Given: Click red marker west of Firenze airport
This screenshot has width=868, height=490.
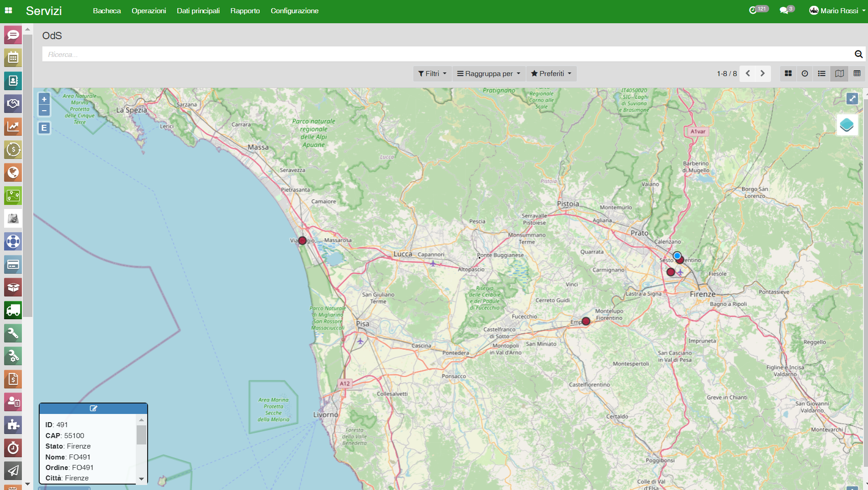Looking at the screenshot, I should (671, 272).
